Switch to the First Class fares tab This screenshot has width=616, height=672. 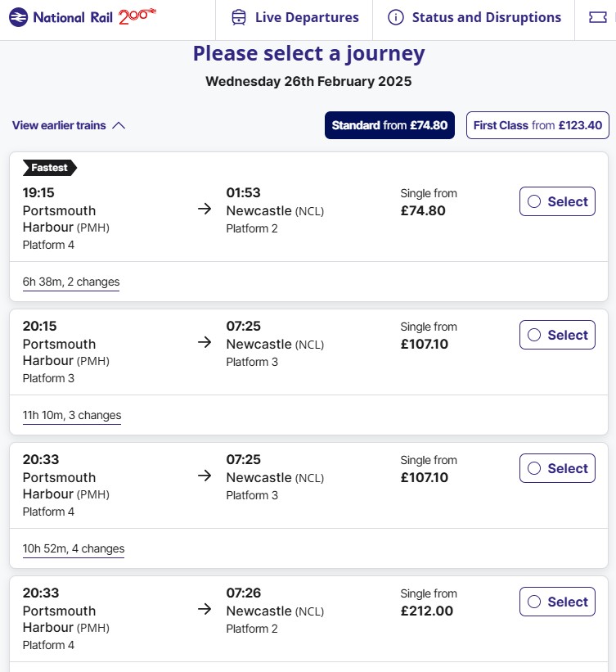537,125
